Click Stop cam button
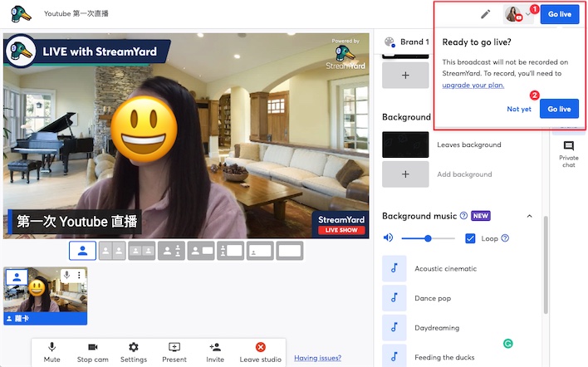The width and height of the screenshot is (588, 367). [93, 352]
